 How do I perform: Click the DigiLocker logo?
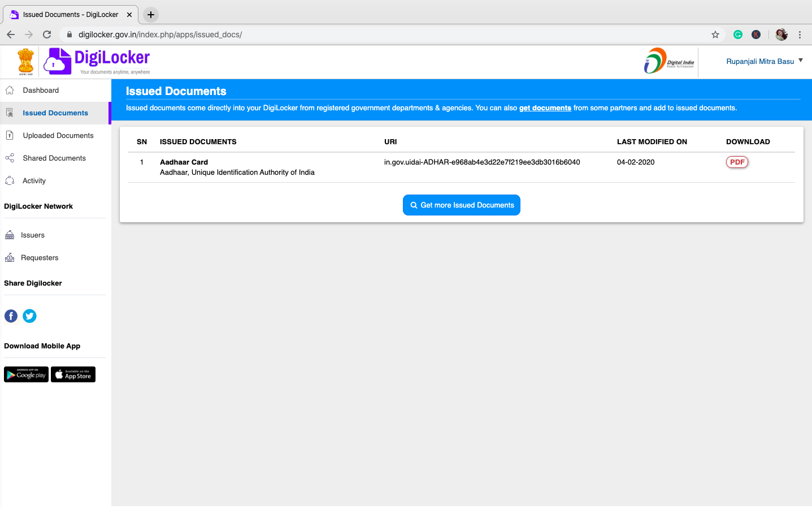97,61
